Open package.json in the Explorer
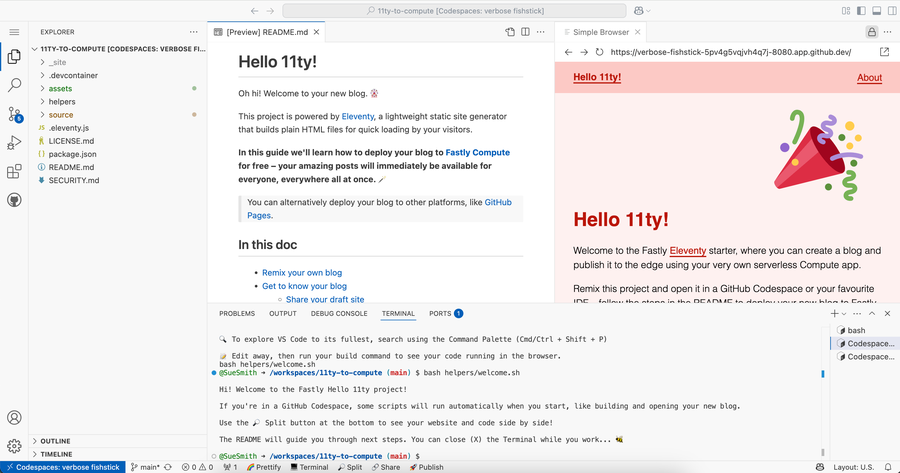900x473 pixels. tap(72, 154)
